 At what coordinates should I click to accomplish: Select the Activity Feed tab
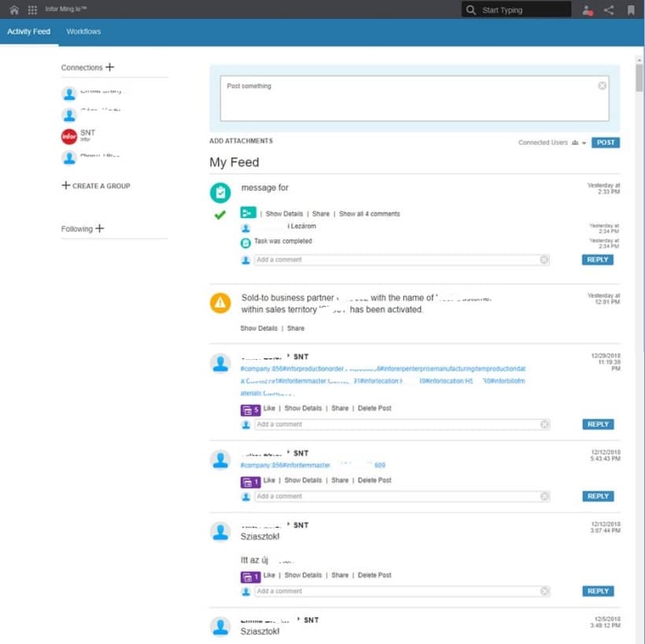tap(29, 31)
